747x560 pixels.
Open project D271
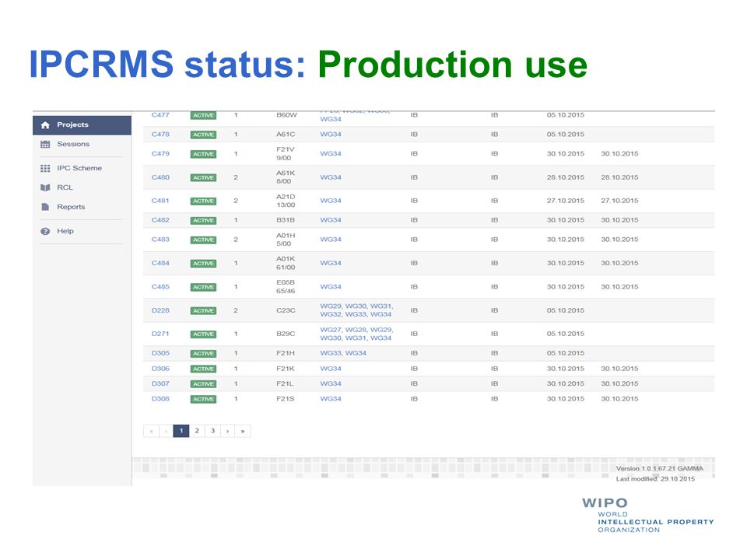tap(160, 334)
